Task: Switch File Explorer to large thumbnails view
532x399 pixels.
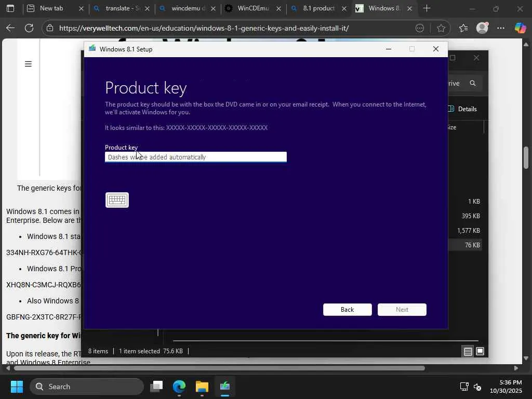Action: tap(480, 351)
